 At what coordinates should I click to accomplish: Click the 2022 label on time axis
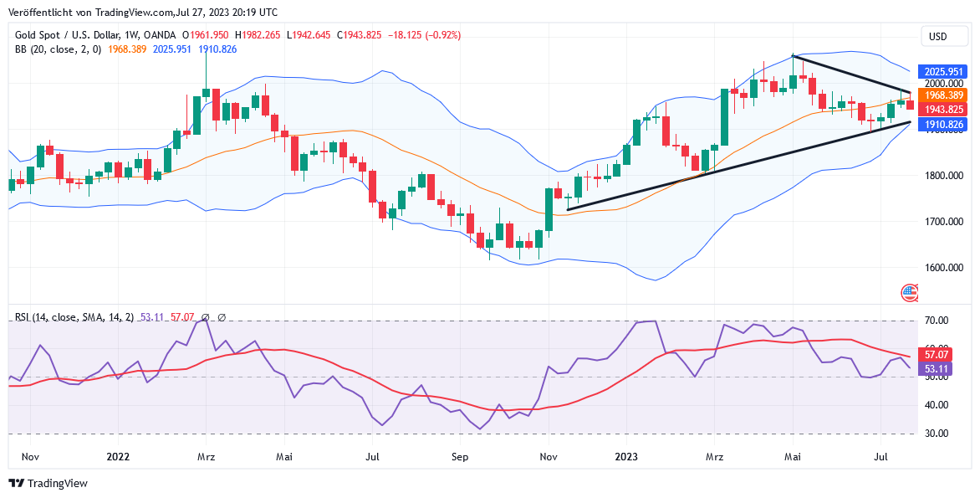(x=118, y=457)
